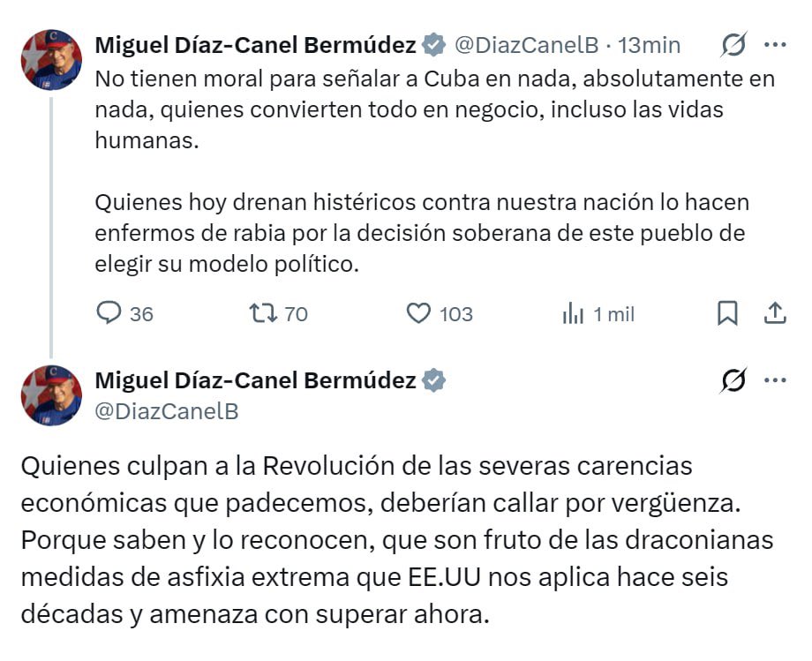Repost the tweet with 70 reposts
812x661 pixels.
coord(263,313)
